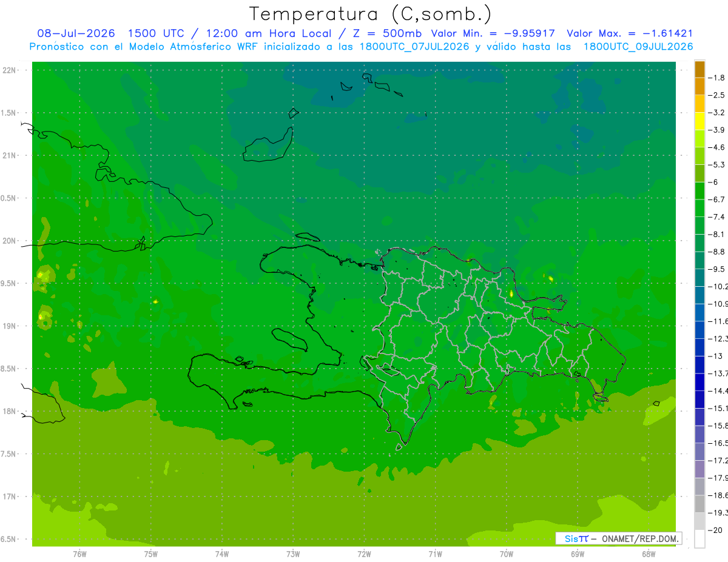Click the '-20' colorbar legend value
Screen dimensions: 728x562
click(715, 530)
